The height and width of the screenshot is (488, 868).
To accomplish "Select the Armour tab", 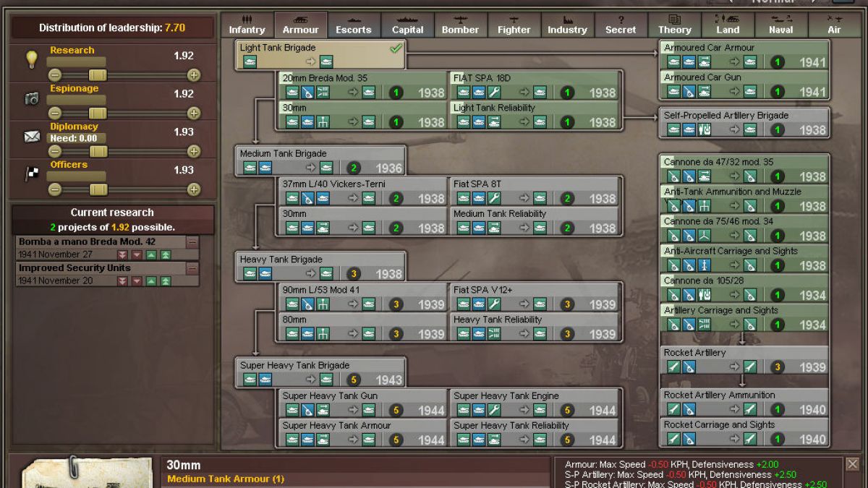I will [x=300, y=25].
